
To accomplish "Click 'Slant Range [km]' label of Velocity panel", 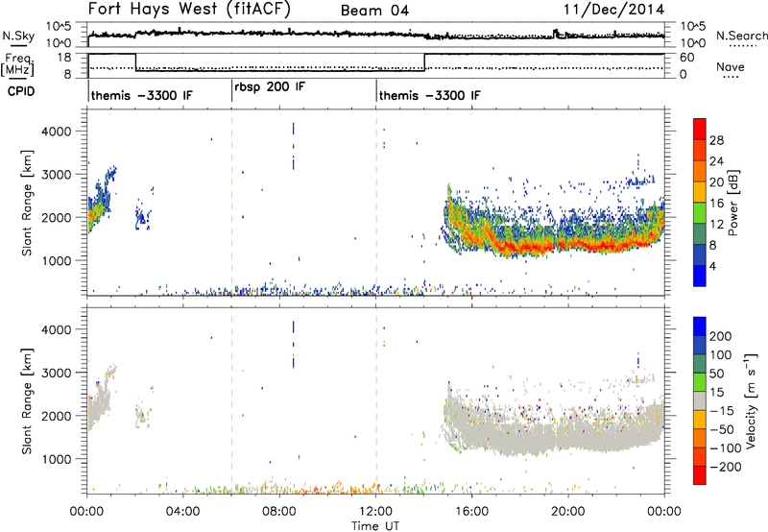I will point(27,400).
